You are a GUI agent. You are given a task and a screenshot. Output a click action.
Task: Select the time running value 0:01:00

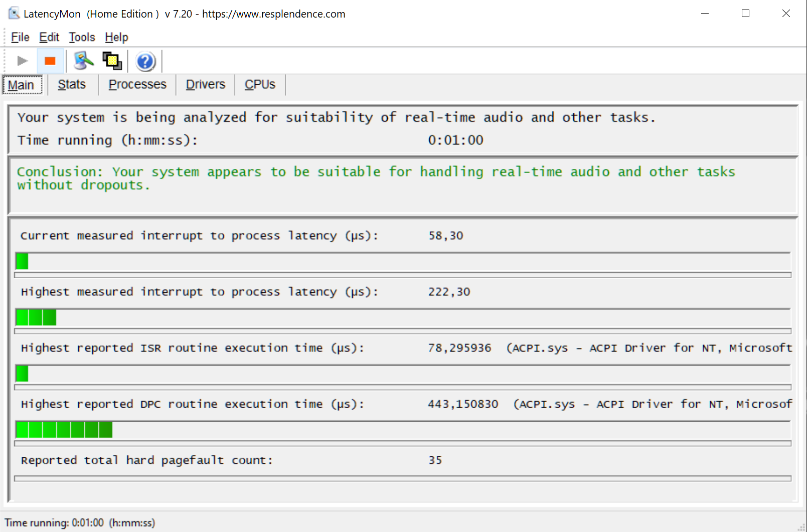(455, 140)
